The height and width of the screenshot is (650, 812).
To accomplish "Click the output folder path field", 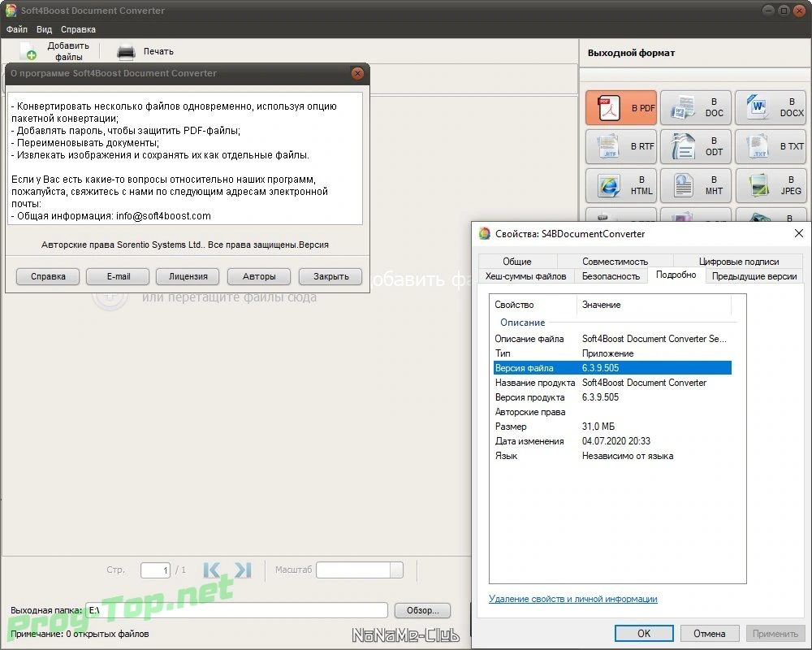I will click(236, 611).
